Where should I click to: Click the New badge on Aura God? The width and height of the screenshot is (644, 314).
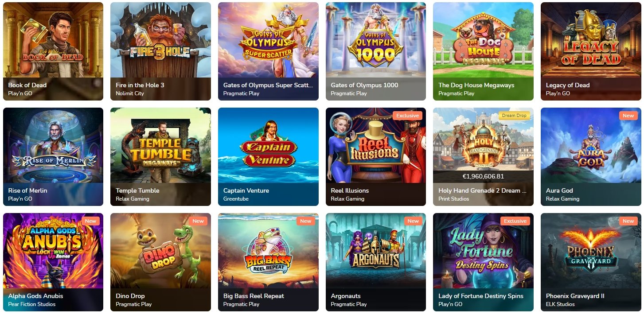click(x=628, y=116)
